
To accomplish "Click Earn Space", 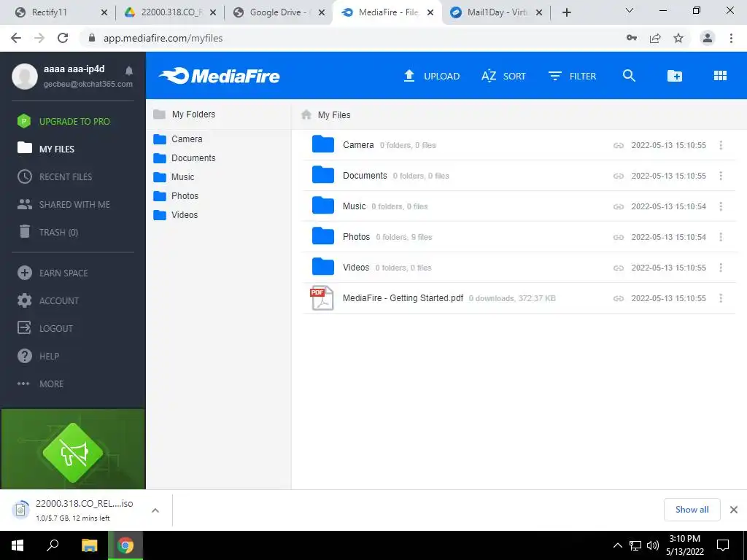I will [x=53, y=273].
